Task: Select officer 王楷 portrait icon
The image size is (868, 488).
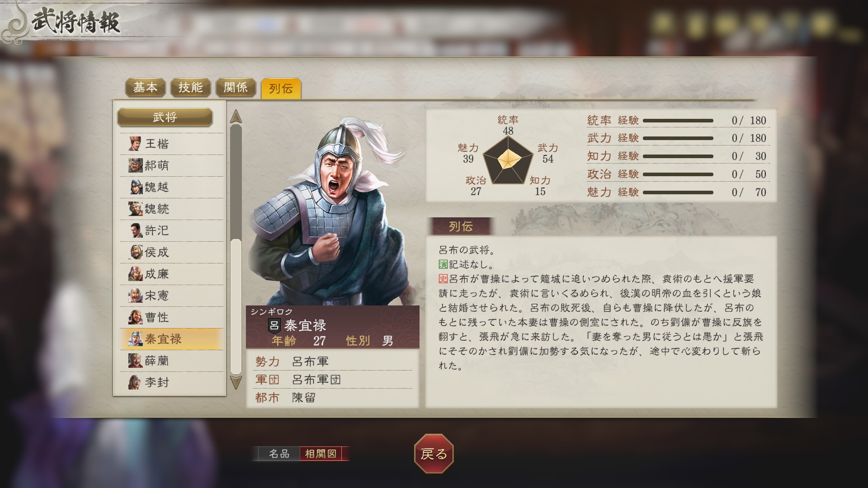Action: [x=135, y=144]
